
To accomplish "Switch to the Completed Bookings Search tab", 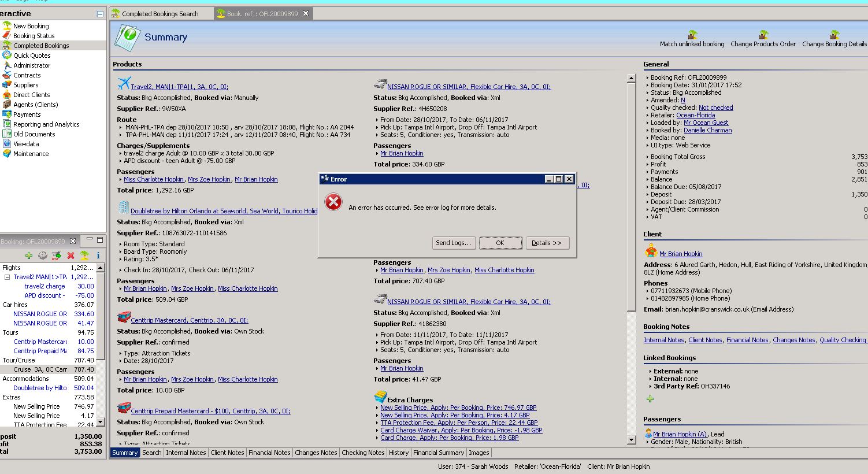I will point(159,14).
